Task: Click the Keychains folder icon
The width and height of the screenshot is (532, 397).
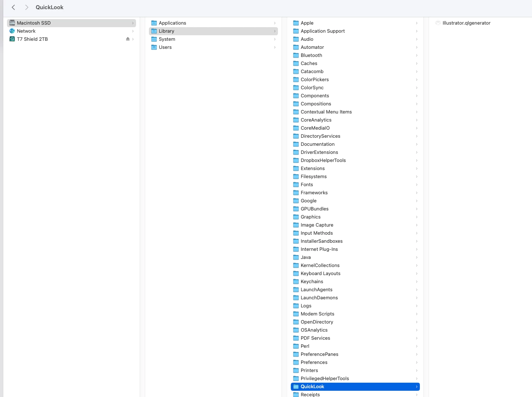Action: pyautogui.click(x=296, y=281)
